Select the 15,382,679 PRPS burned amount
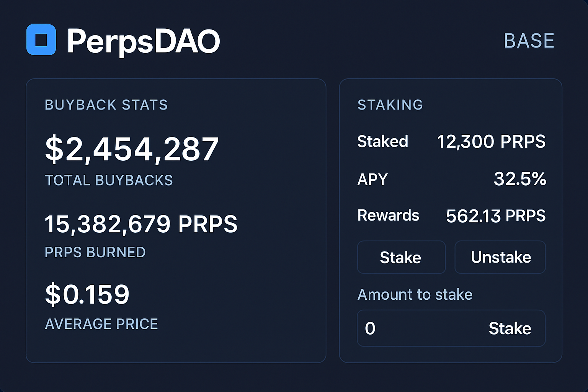The width and height of the screenshot is (588, 392). pos(141,224)
